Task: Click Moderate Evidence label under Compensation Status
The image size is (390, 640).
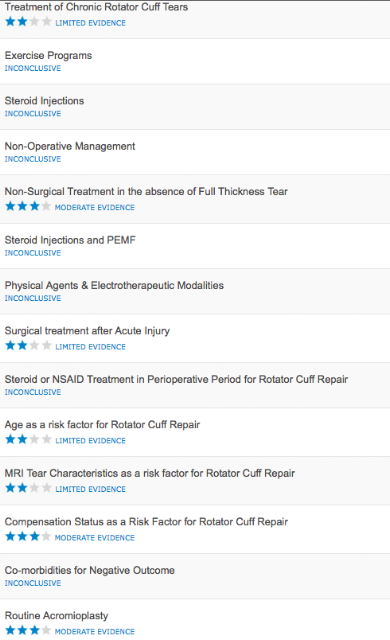Action: tap(95, 538)
